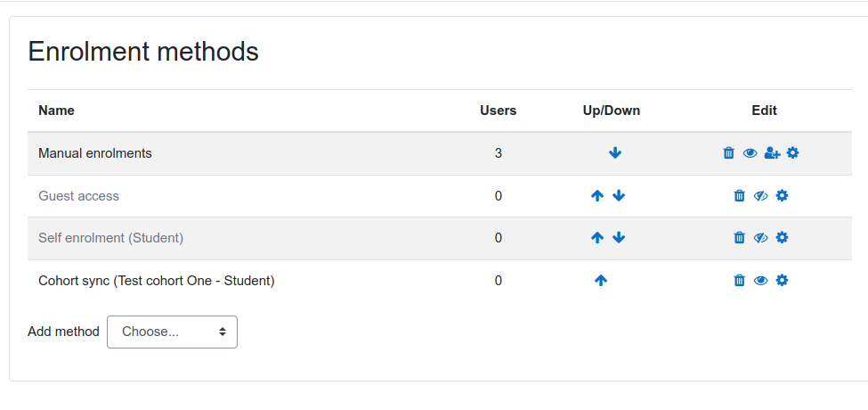
Task: Delete the Self enrolment (Student) method
Action: pos(739,238)
